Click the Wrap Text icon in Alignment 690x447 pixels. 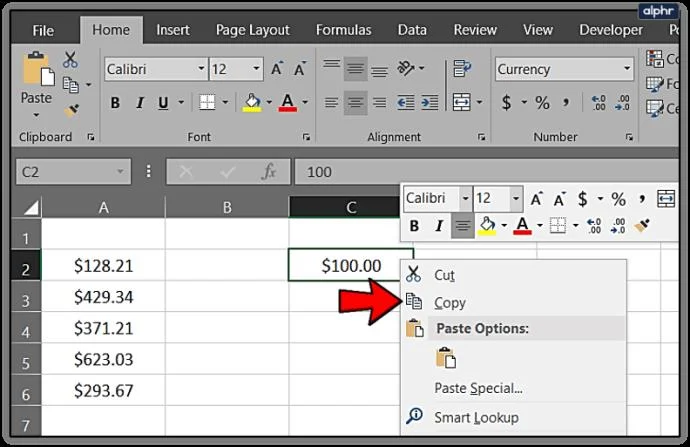[462, 68]
